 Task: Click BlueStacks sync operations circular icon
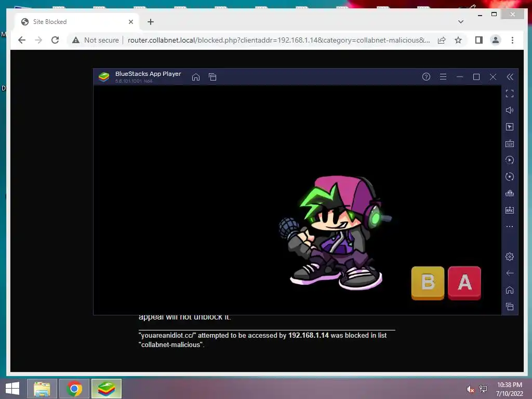[x=510, y=177]
